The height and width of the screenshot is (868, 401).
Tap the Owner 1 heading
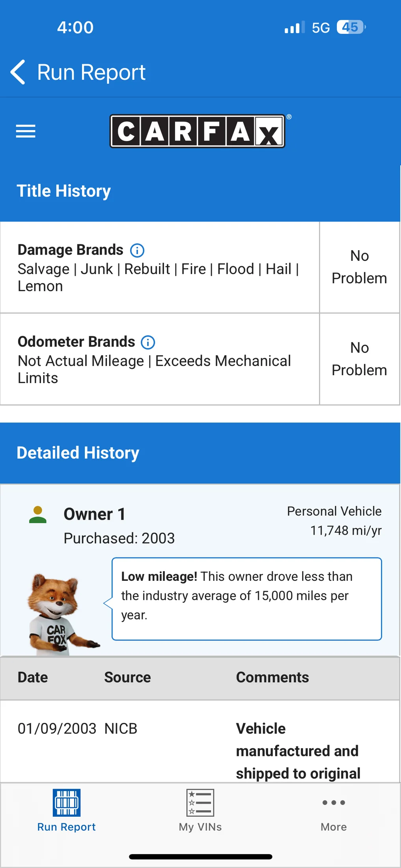(x=95, y=514)
